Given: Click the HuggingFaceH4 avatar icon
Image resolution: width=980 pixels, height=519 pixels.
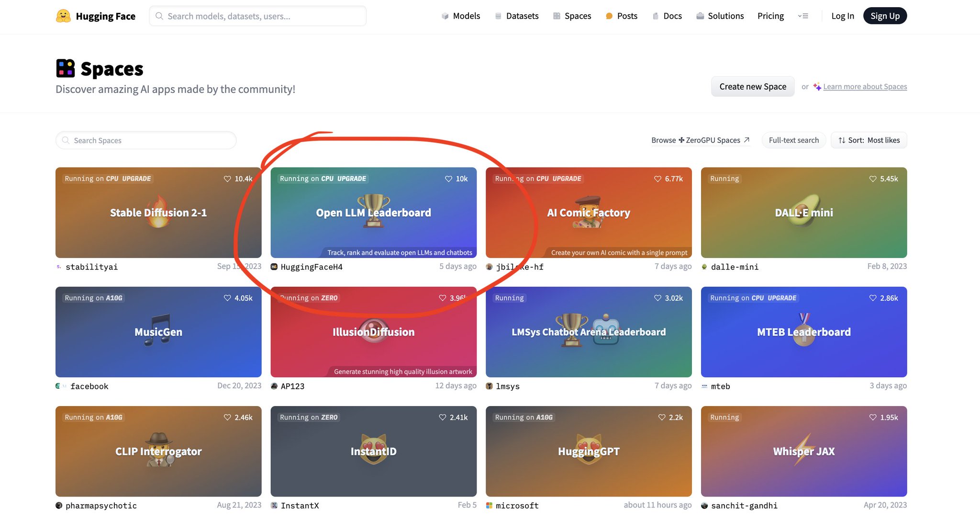Looking at the screenshot, I should 274,267.
